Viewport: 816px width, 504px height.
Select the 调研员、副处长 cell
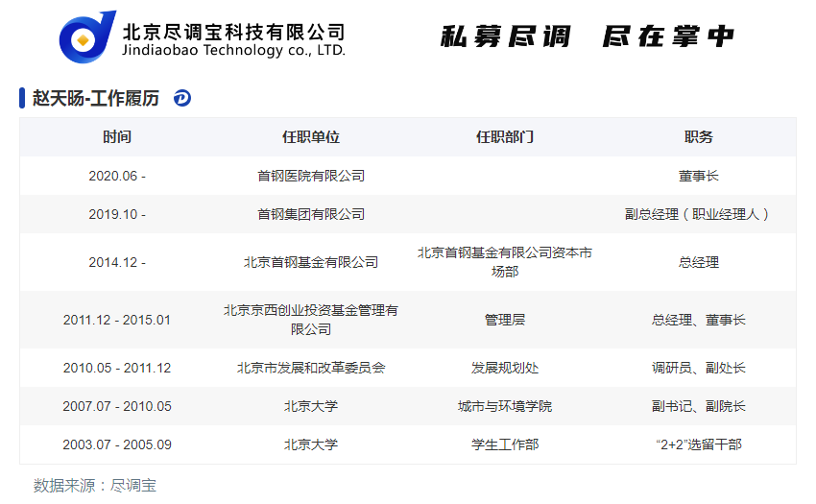point(698,368)
